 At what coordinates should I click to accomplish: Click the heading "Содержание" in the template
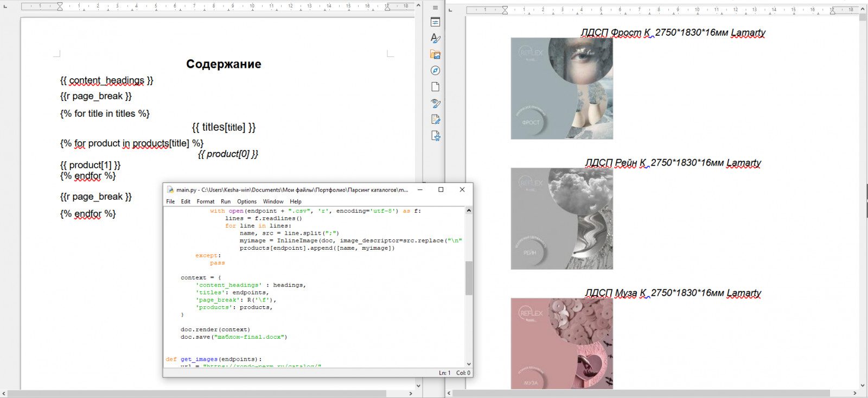point(224,64)
